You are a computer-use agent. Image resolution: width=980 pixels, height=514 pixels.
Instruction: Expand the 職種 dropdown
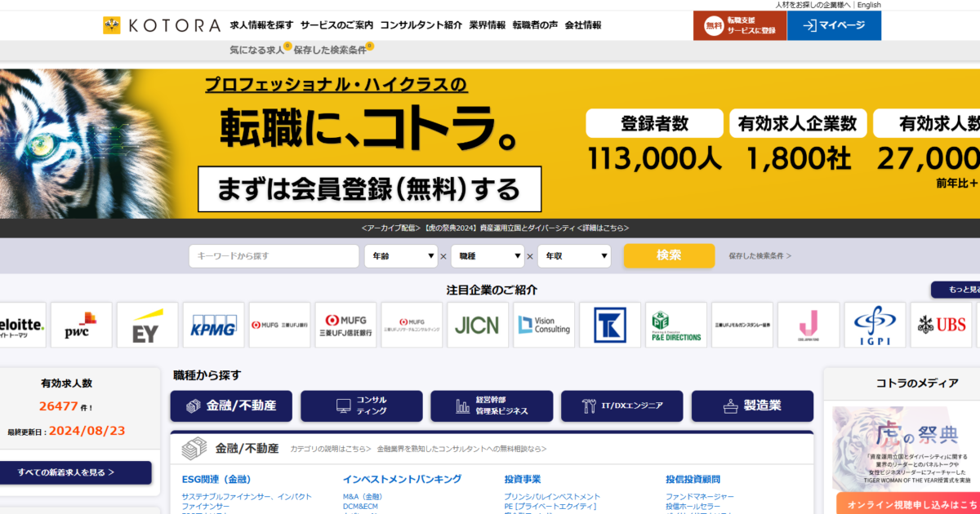tap(488, 256)
